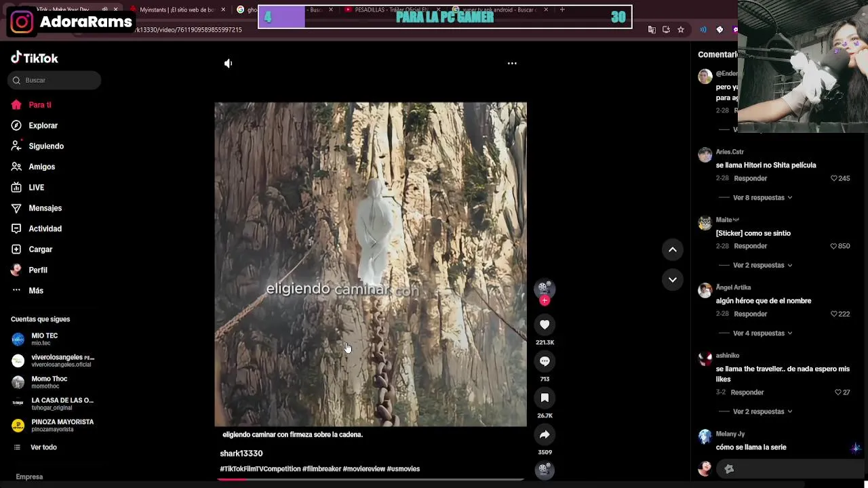Open Aries.Cstr commenter avatar
Screen dimensions: 868x488
pos(705,155)
